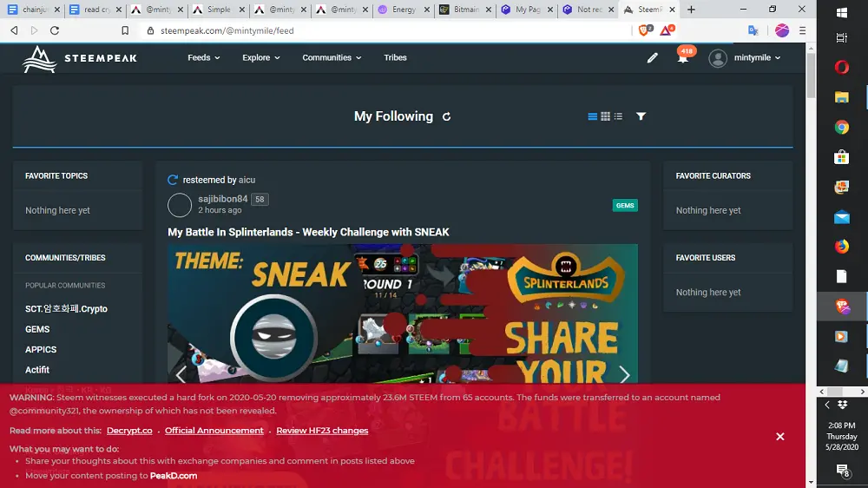The height and width of the screenshot is (488, 868).
Task: Open the Official Announcement link
Action: (214, 431)
